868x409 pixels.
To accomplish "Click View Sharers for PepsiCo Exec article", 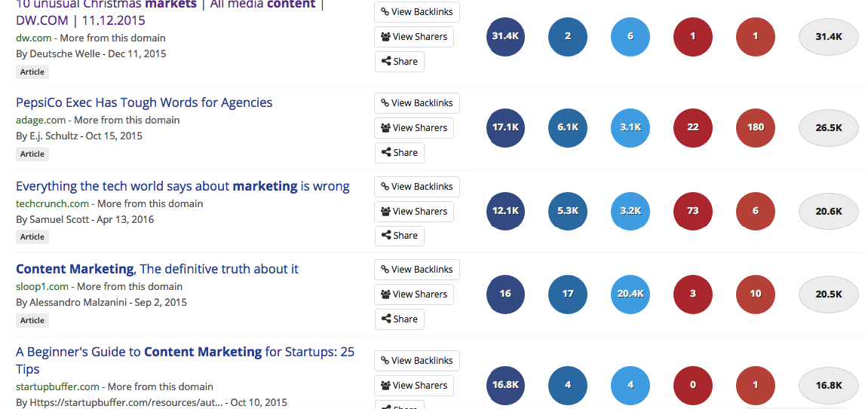I will click(414, 128).
